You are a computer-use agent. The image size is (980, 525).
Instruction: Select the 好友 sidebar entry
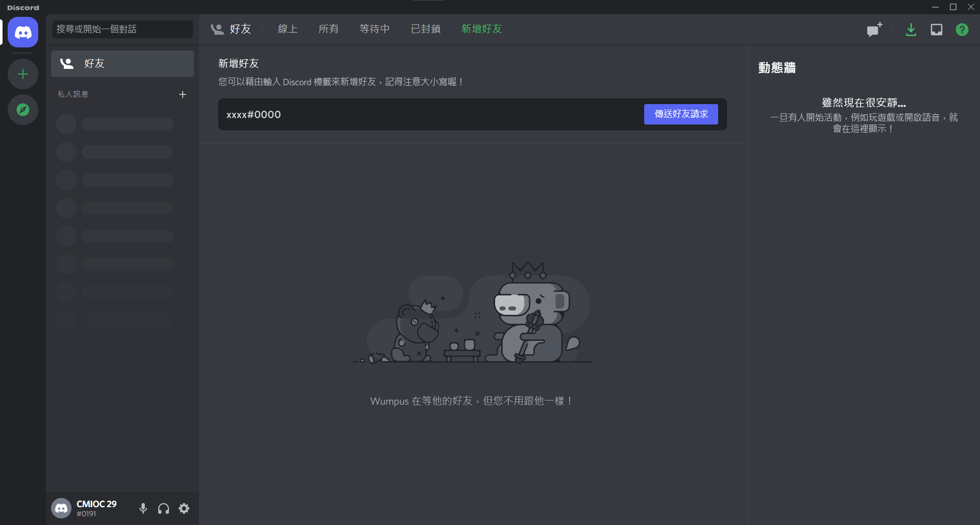(122, 64)
